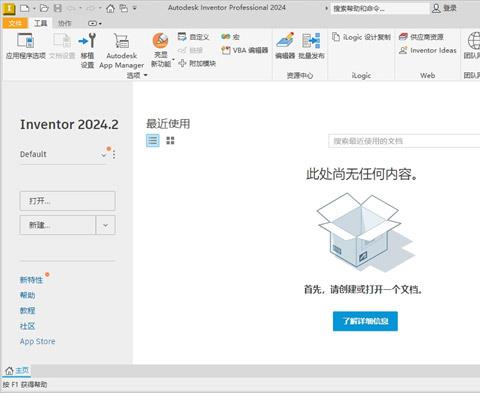Click the New file icon in quick access toolbar
The image size is (480, 393).
(25, 8)
